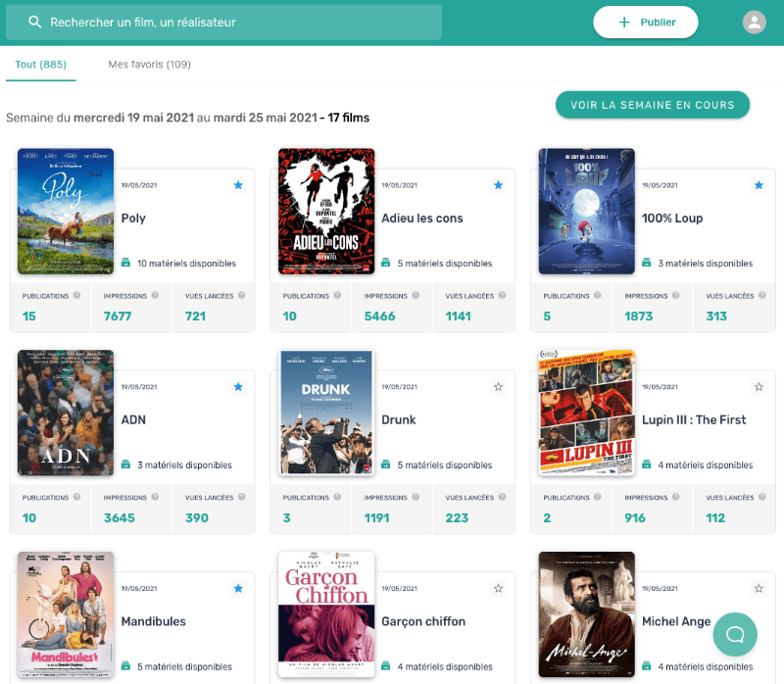Open the ADN movie poster
Viewport: 784px width, 684px height.
(x=66, y=413)
